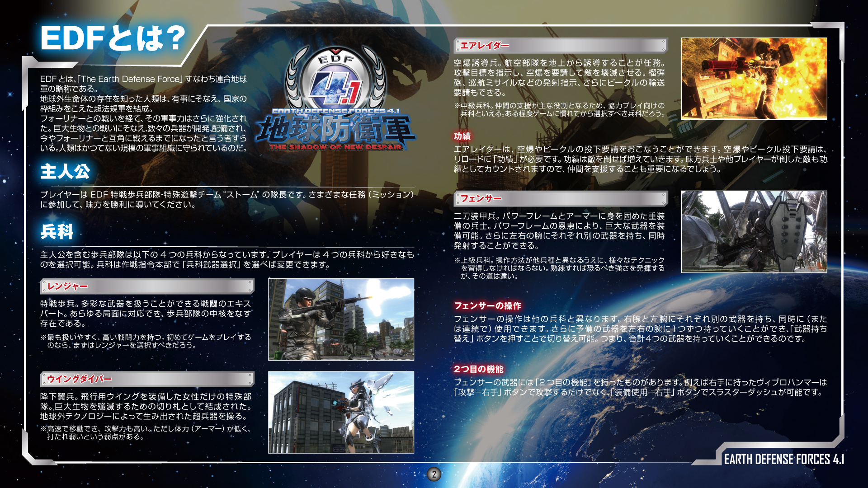Click the line EDF とは、「The Earth Defense Force」
868x488 pixels.
point(143,79)
